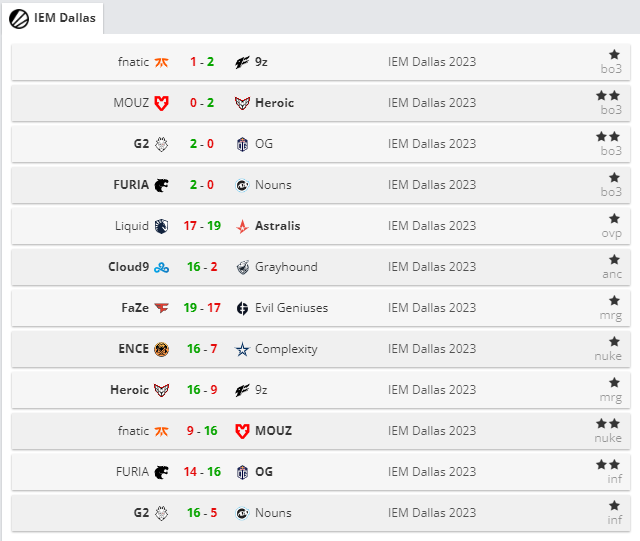
Task: Click the ESL logo on IEM Dallas tab
Action: tap(19, 19)
